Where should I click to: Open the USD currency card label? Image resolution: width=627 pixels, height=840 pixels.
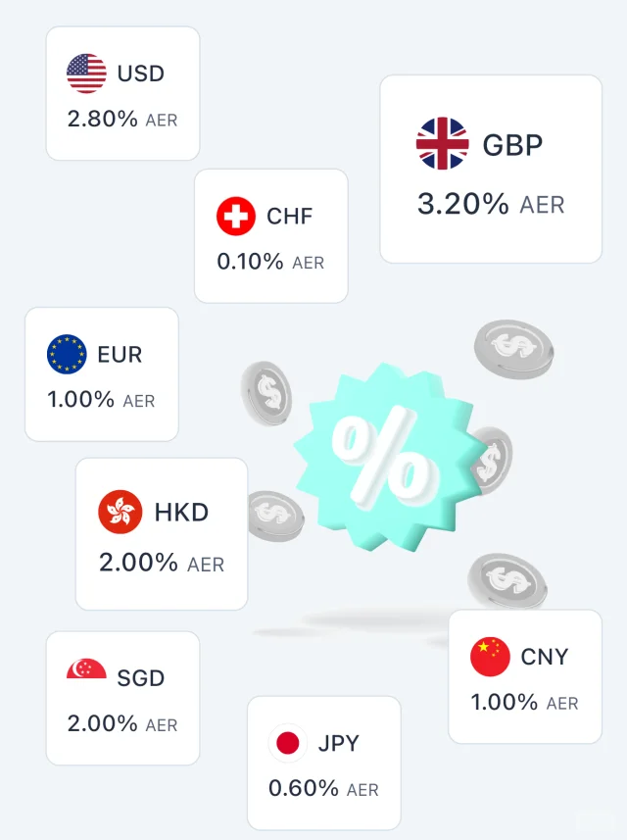tap(141, 74)
